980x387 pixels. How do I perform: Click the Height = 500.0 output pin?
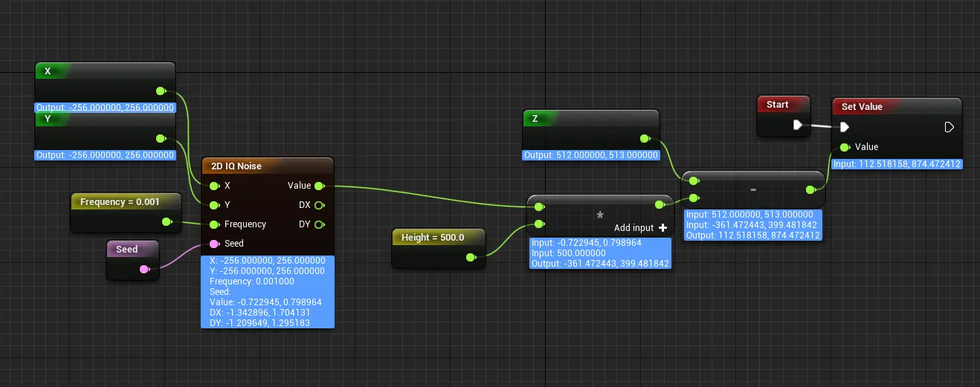[x=470, y=258]
